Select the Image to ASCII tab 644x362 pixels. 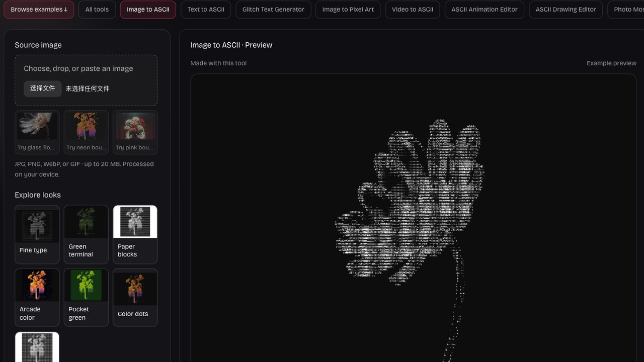(x=148, y=10)
